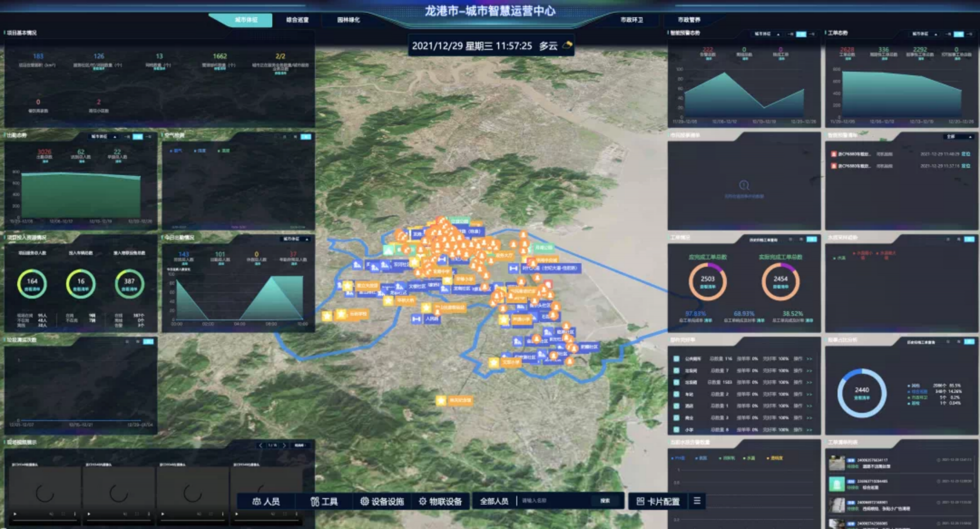Switch to the 综合巡查 tab
This screenshot has height=529, width=980.
(297, 20)
